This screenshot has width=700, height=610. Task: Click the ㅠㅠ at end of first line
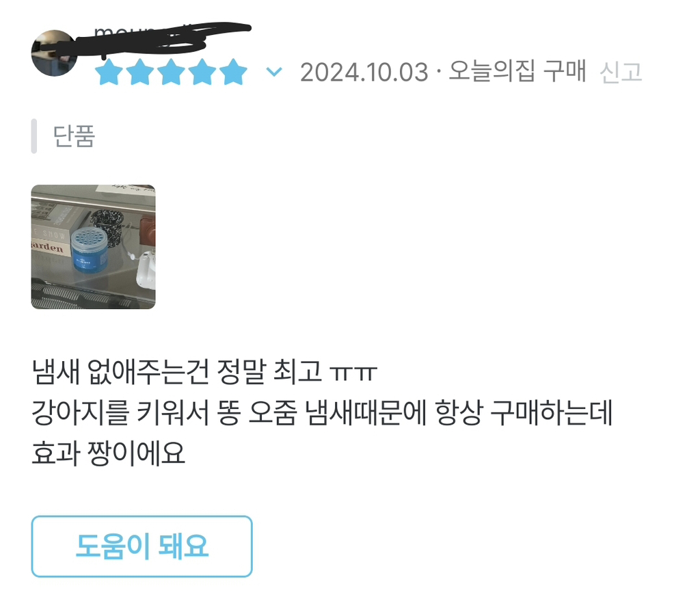tap(353, 373)
